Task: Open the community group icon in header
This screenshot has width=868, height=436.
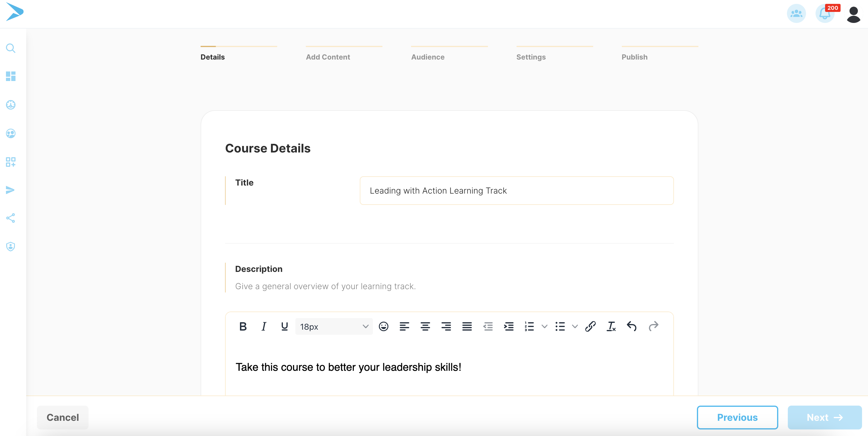Action: (x=796, y=13)
